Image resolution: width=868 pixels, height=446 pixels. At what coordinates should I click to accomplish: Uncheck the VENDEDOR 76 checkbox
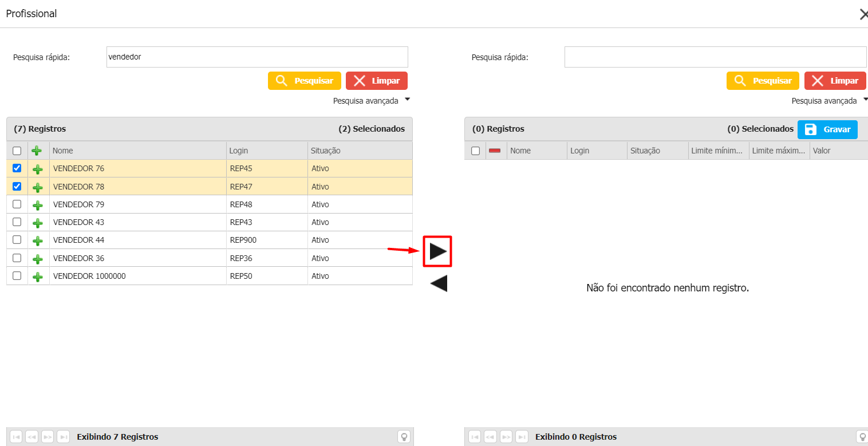coord(17,168)
